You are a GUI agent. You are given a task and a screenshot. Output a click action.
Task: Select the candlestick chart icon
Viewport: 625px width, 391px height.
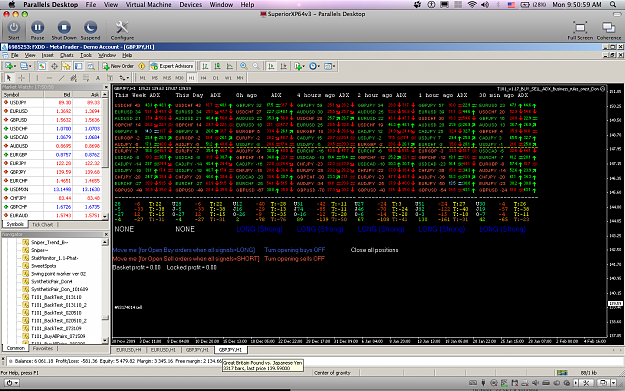(217, 66)
